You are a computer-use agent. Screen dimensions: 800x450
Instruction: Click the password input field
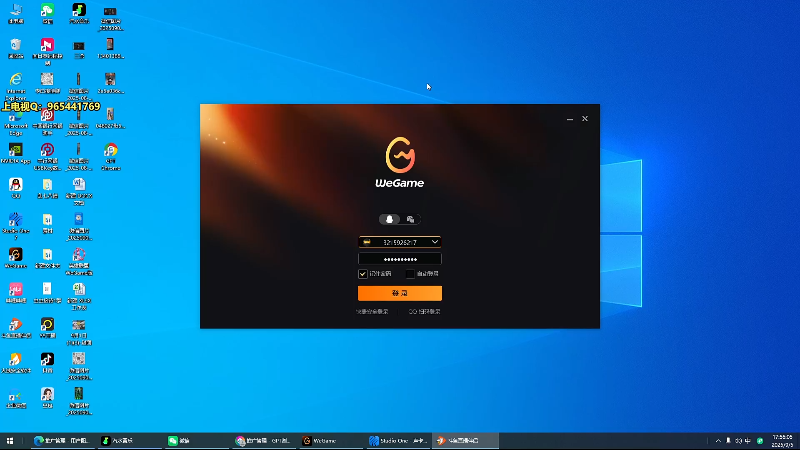pos(399,259)
